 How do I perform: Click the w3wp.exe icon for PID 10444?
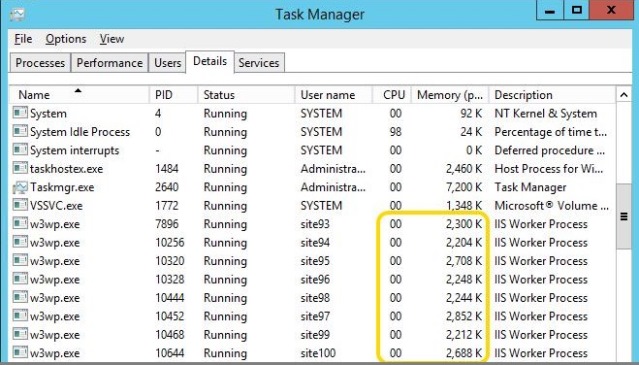pos(20,297)
